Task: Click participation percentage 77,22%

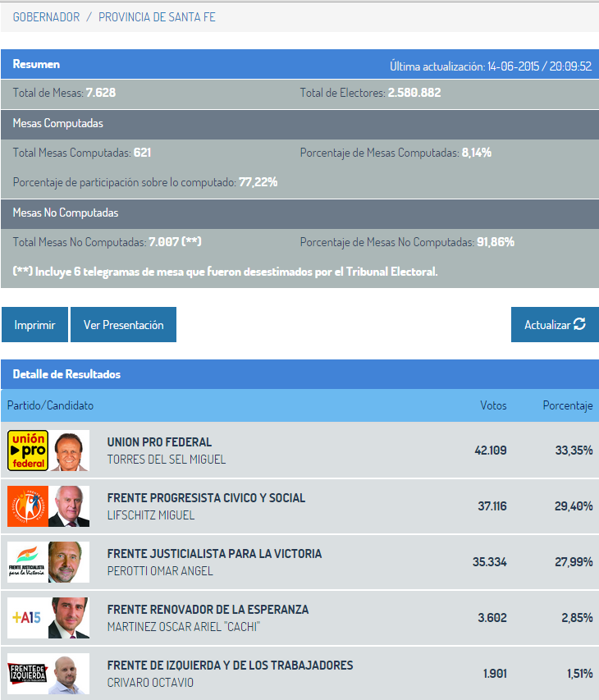Action: (x=258, y=182)
